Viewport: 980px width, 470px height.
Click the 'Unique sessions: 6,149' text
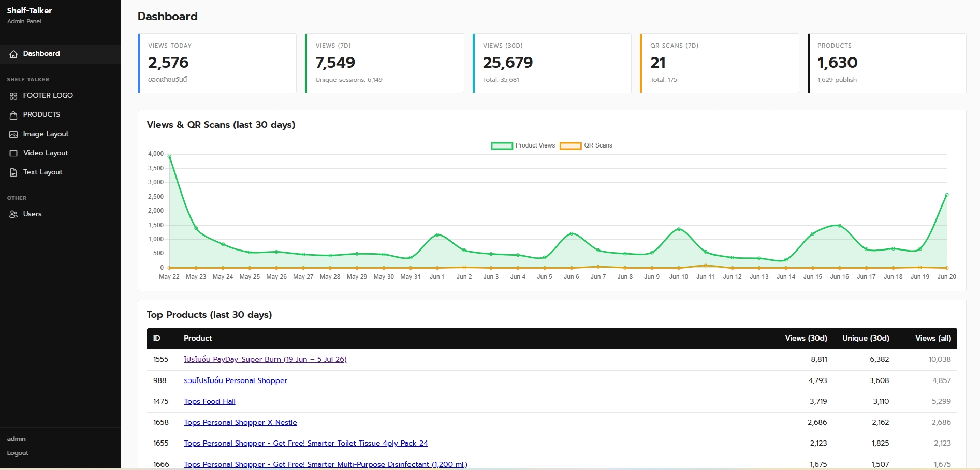[x=349, y=80]
